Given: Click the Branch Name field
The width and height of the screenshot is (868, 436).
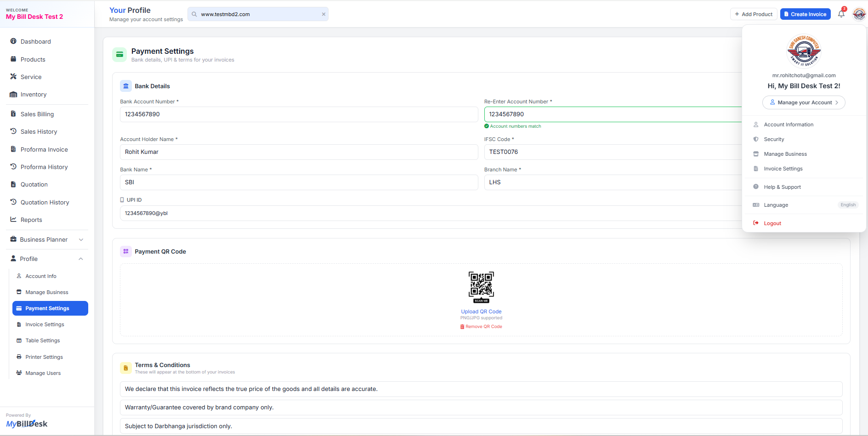Looking at the screenshot, I should click(x=613, y=182).
